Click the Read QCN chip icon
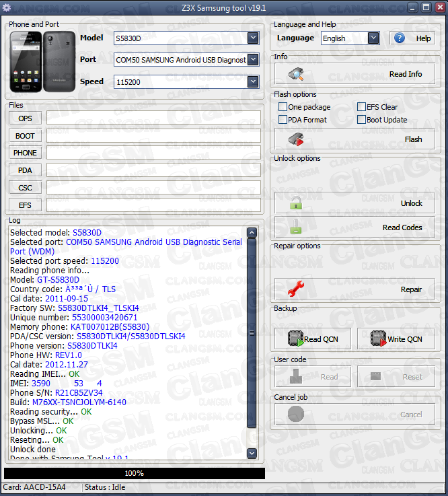This screenshot has height=496, width=448. pos(296,338)
